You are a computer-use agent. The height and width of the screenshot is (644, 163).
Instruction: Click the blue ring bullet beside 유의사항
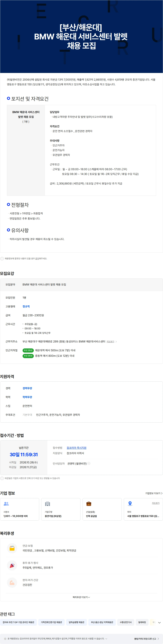[8, 230]
